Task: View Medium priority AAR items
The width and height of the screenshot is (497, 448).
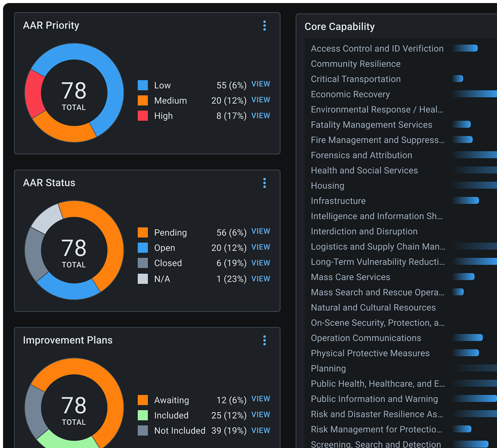Action: (x=261, y=100)
